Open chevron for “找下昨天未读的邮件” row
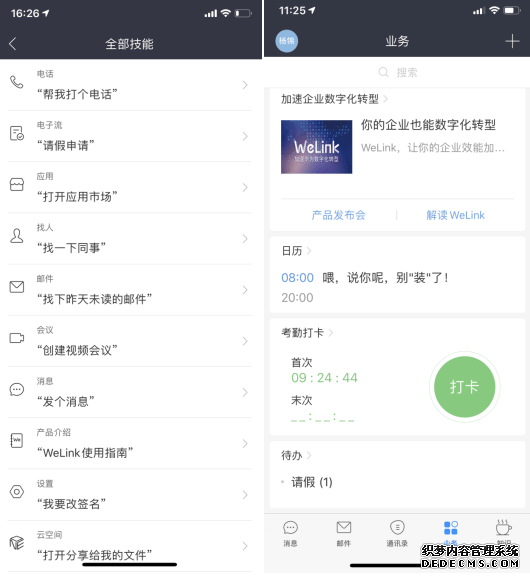Screen dimensions: 530x578 coord(245,290)
